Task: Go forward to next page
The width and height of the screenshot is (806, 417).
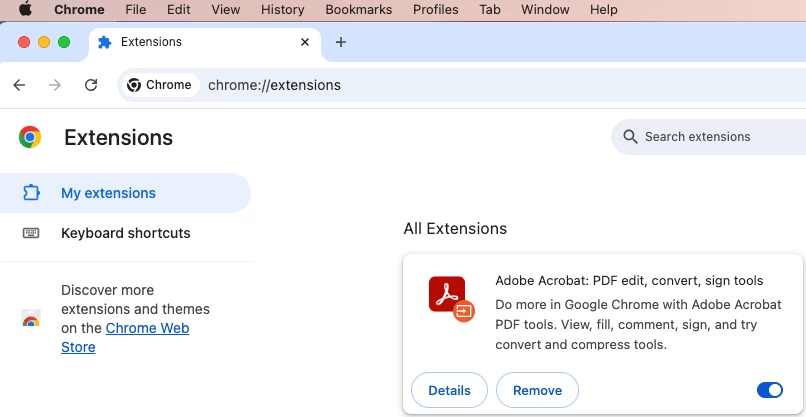Action: click(54, 85)
